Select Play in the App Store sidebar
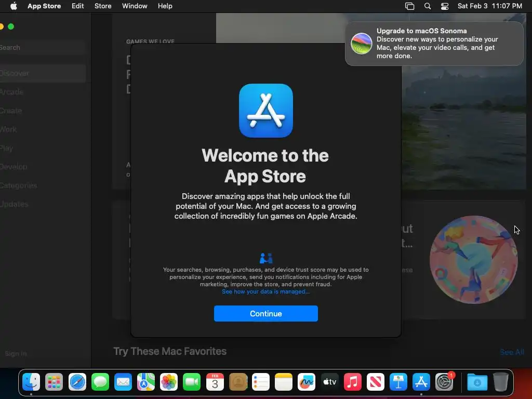The height and width of the screenshot is (399, 532). click(x=42, y=148)
